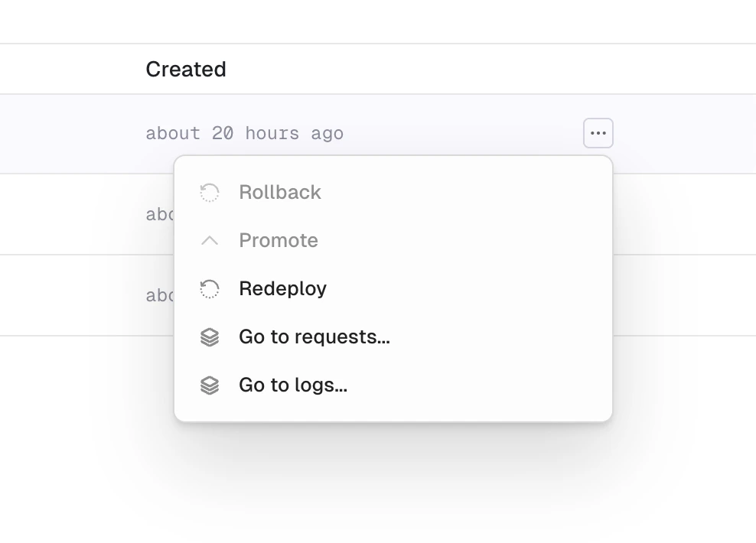Click the three-dot button on the highlighted row
The height and width of the screenshot is (543, 756).
[598, 132]
